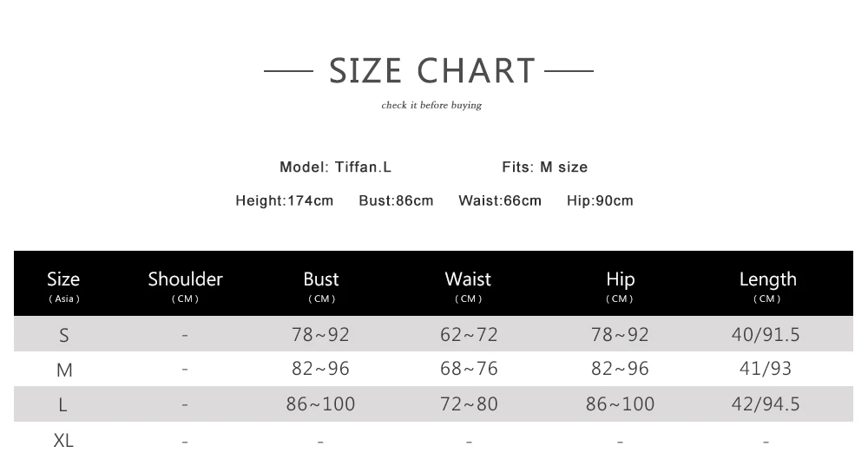
Task: Select the M size row label
Action: coord(63,370)
